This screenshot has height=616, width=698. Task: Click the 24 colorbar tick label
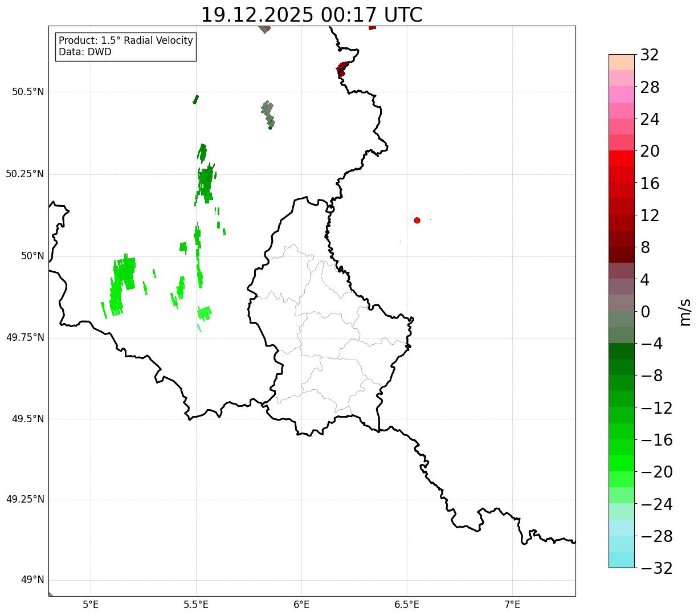pyautogui.click(x=650, y=120)
